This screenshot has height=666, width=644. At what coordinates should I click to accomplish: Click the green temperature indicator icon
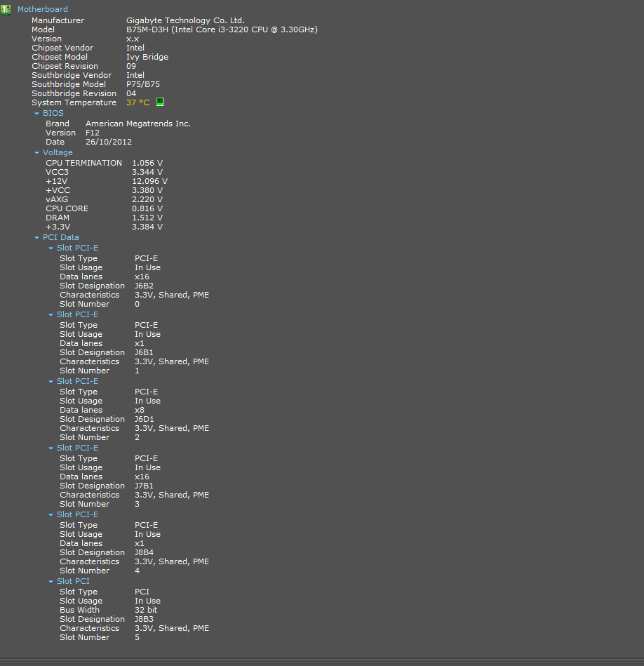click(x=160, y=102)
